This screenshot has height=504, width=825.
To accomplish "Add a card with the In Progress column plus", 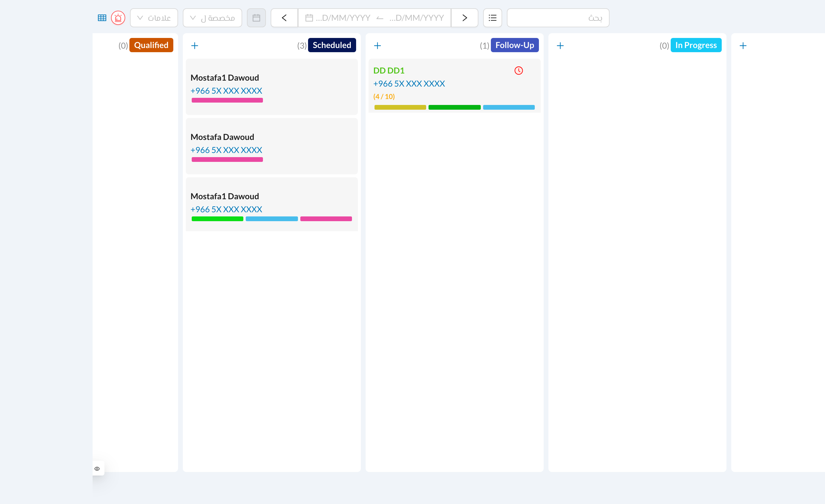I will [560, 45].
